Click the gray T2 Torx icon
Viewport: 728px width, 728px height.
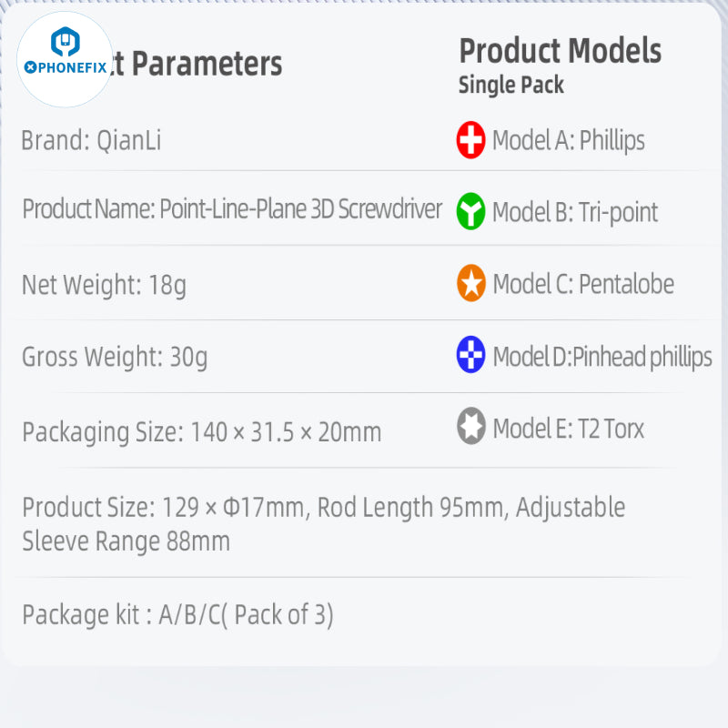coord(470,427)
